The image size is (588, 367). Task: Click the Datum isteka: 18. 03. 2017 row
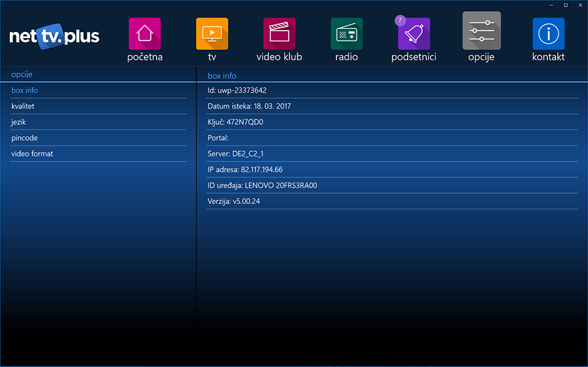tap(392, 107)
